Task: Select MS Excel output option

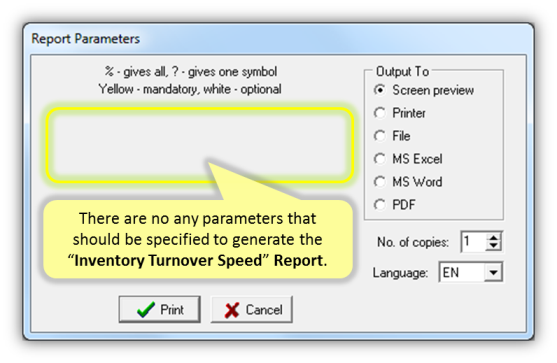Action: pos(380,159)
